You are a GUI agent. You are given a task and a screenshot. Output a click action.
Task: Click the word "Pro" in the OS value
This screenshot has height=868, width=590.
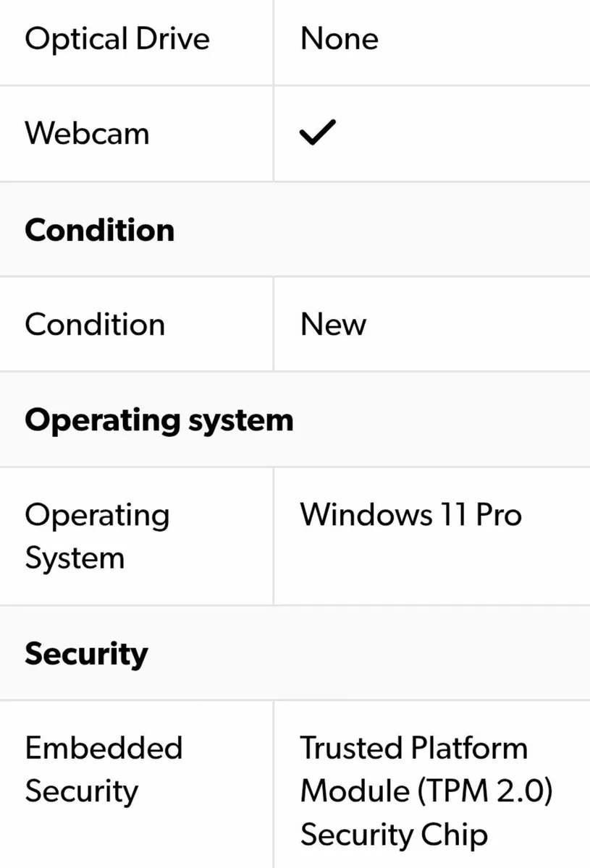click(x=499, y=515)
